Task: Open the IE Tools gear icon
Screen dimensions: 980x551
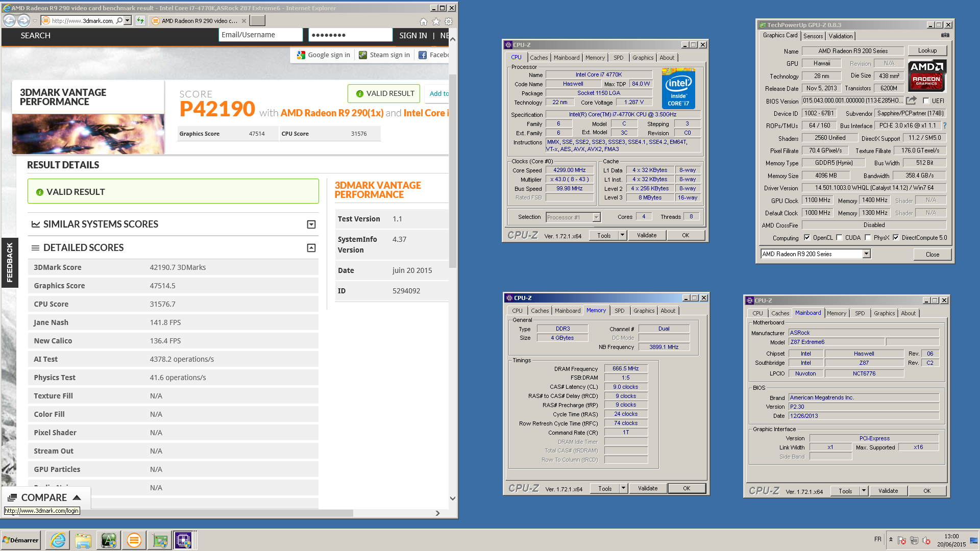Action: 449,21
